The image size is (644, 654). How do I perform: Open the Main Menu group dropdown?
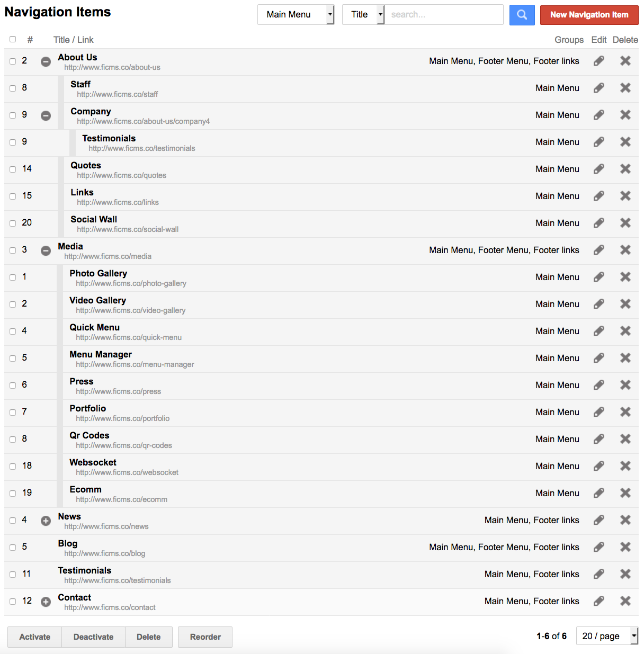click(x=296, y=15)
